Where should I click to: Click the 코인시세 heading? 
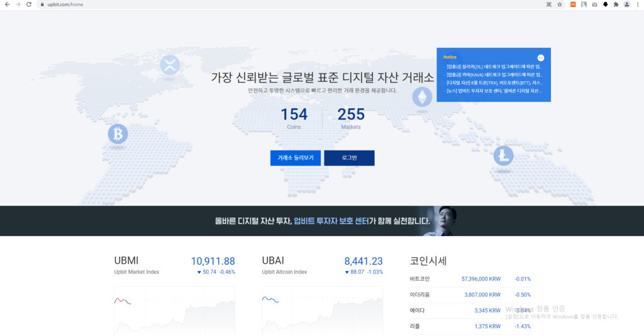428,261
